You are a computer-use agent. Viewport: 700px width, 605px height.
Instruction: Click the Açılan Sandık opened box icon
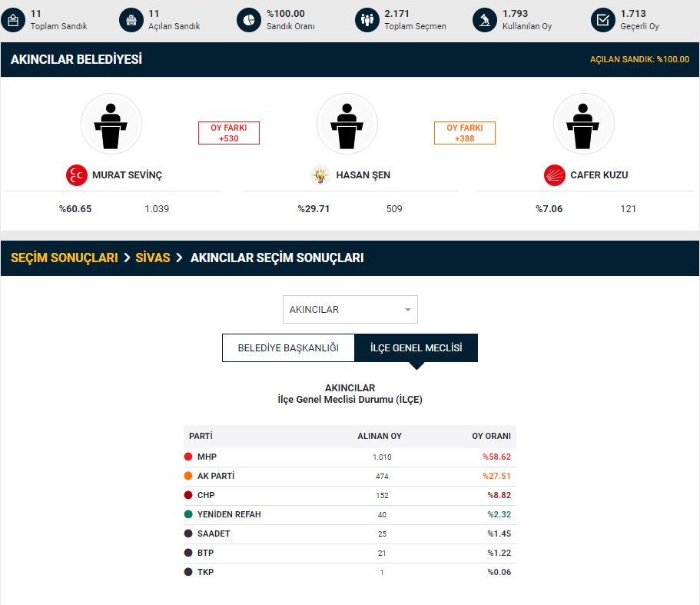(x=131, y=20)
